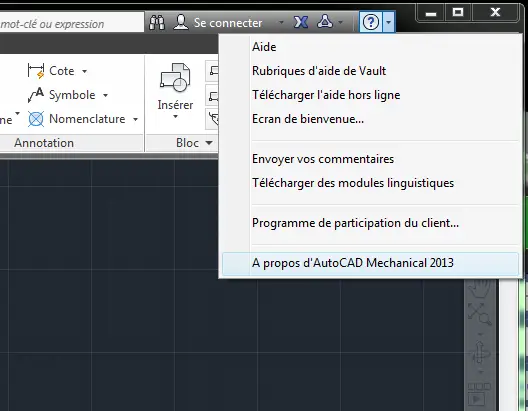Select the Cote dimension tool icon

click(36, 71)
